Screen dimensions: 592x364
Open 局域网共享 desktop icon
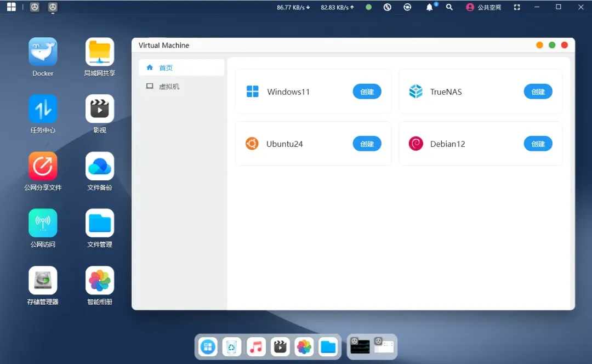pyautogui.click(x=100, y=52)
